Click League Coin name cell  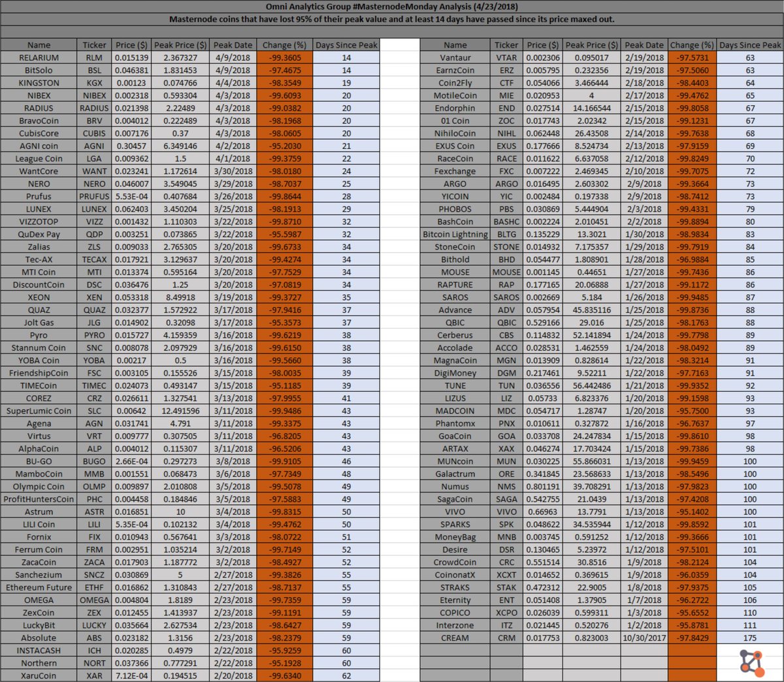[x=39, y=159]
